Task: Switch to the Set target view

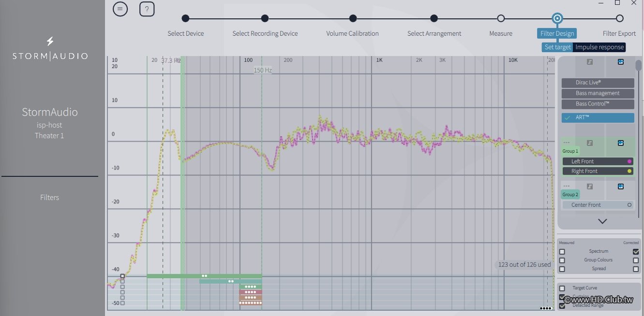Action: pos(557,47)
